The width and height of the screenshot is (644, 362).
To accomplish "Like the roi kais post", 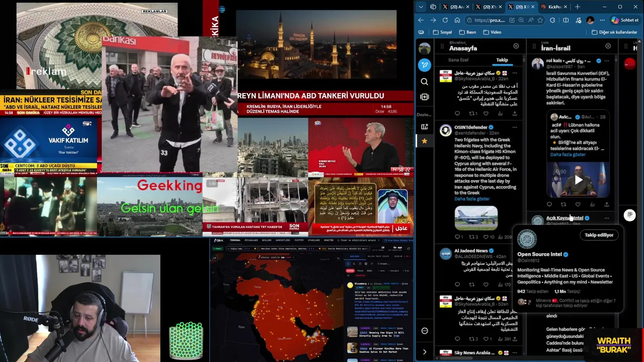I will pyautogui.click(x=578, y=205).
